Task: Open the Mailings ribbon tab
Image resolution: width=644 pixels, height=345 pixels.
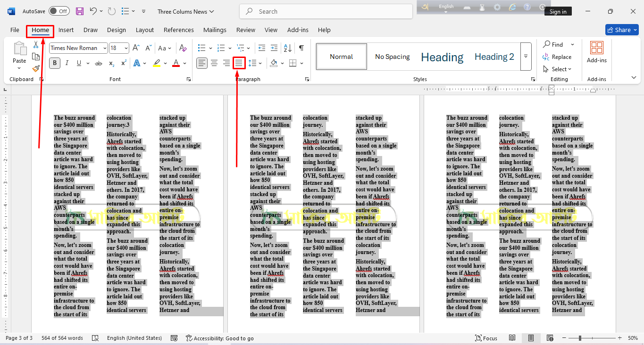Action: click(215, 30)
